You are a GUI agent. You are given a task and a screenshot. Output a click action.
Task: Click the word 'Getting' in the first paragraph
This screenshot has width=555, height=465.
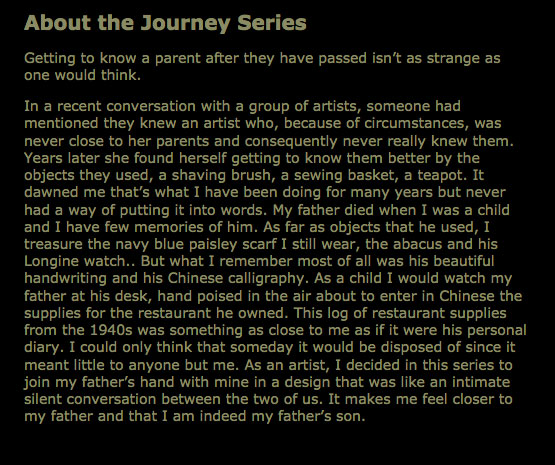point(49,58)
